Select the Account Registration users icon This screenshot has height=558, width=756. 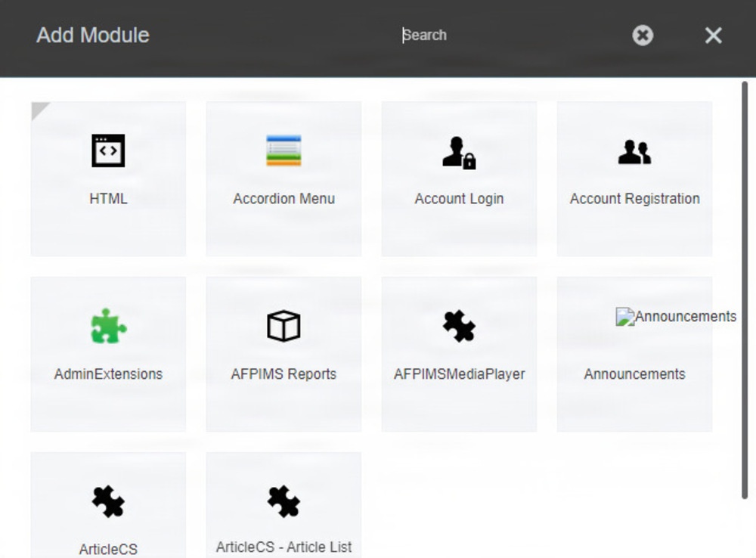coord(634,152)
